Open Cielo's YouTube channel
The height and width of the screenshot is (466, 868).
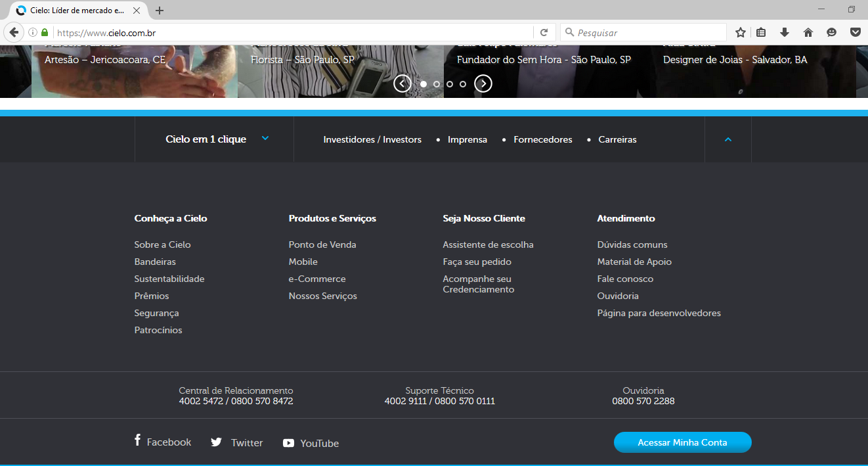(311, 443)
